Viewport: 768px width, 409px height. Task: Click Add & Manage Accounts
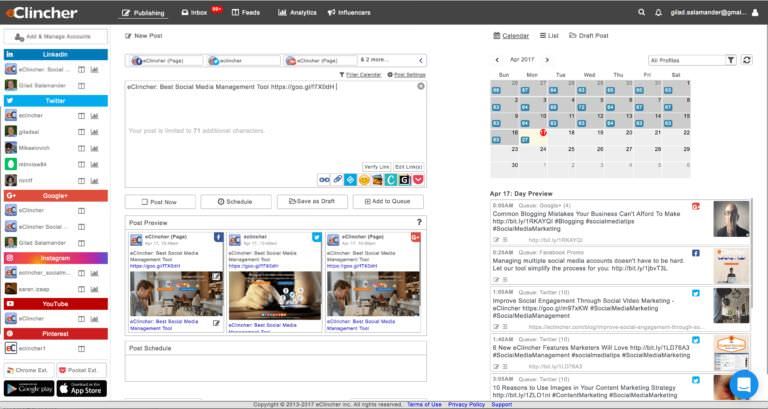click(x=56, y=37)
